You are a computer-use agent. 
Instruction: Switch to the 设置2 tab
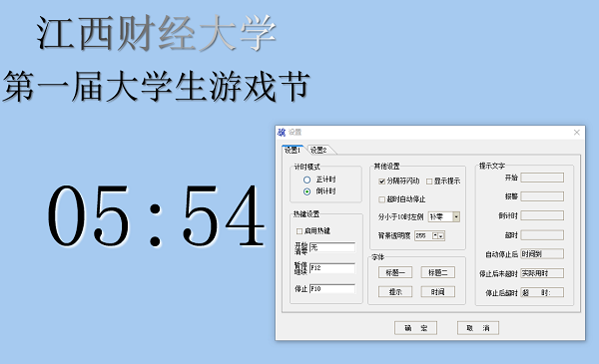[x=319, y=150]
